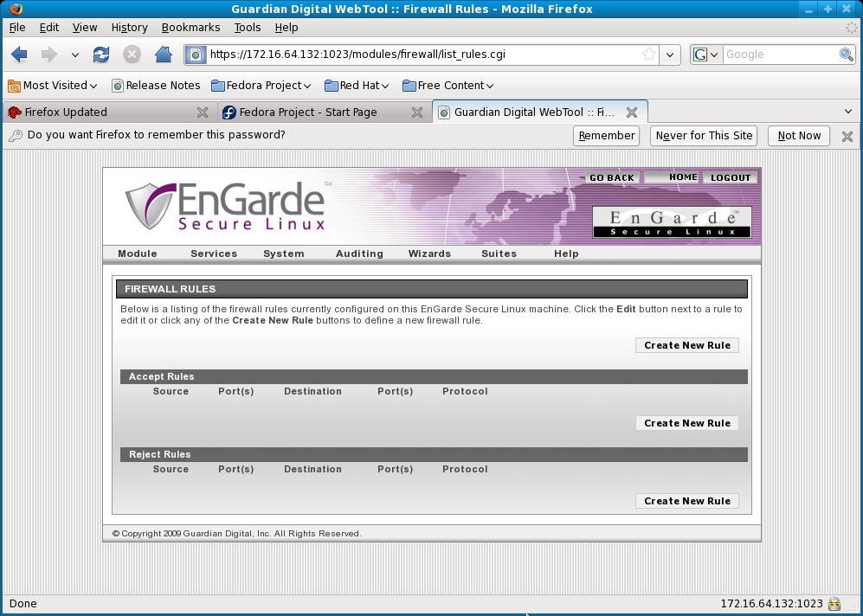Click the small EnGarde Secure Linux badge
863x616 pixels.
(672, 222)
